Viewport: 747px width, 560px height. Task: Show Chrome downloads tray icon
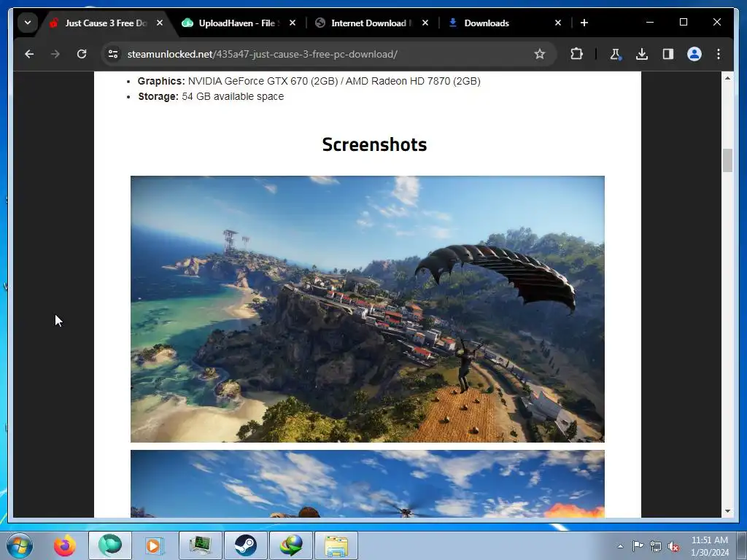coord(642,54)
